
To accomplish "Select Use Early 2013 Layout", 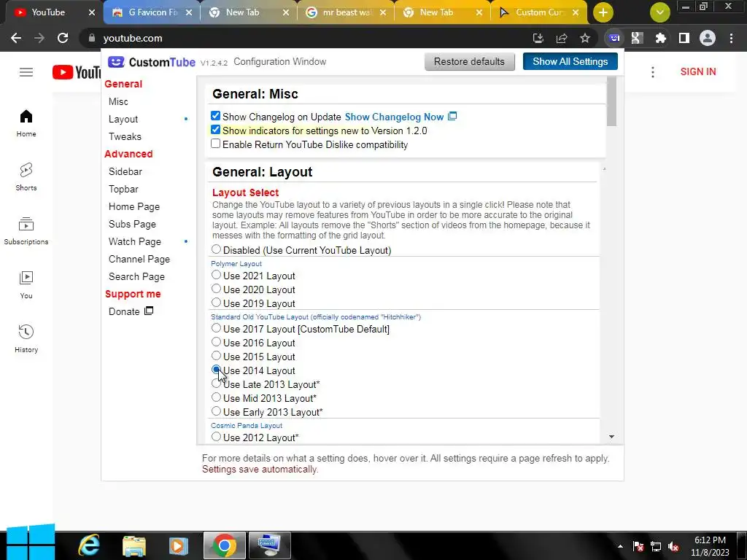I will point(216,411).
